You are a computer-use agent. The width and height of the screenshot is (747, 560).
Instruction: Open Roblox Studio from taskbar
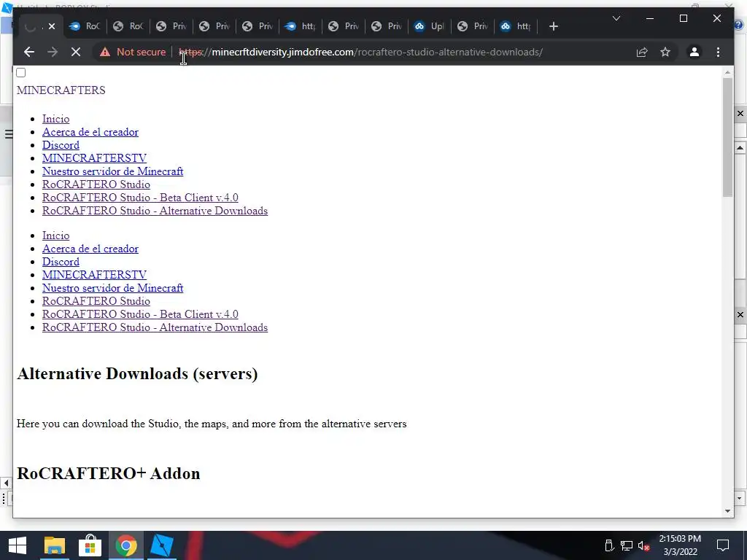point(162,545)
